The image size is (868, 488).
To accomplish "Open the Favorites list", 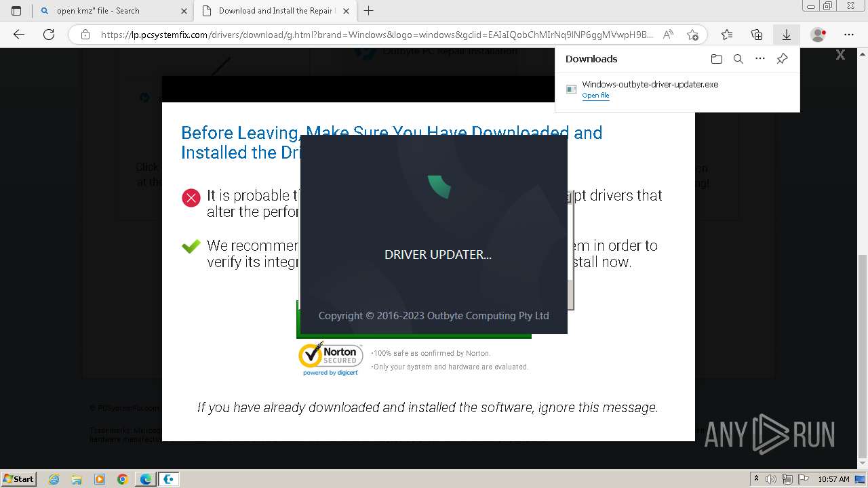I will (x=727, y=35).
